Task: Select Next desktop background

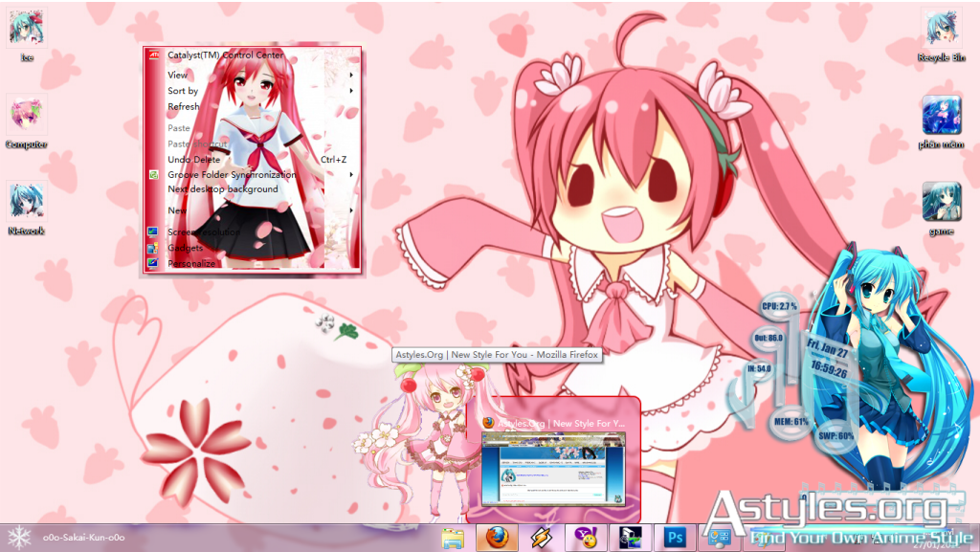Action: (222, 189)
